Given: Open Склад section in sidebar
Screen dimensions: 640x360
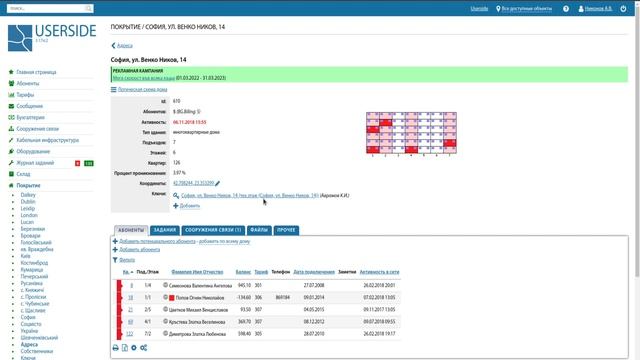Looking at the screenshot, I should point(23,174).
